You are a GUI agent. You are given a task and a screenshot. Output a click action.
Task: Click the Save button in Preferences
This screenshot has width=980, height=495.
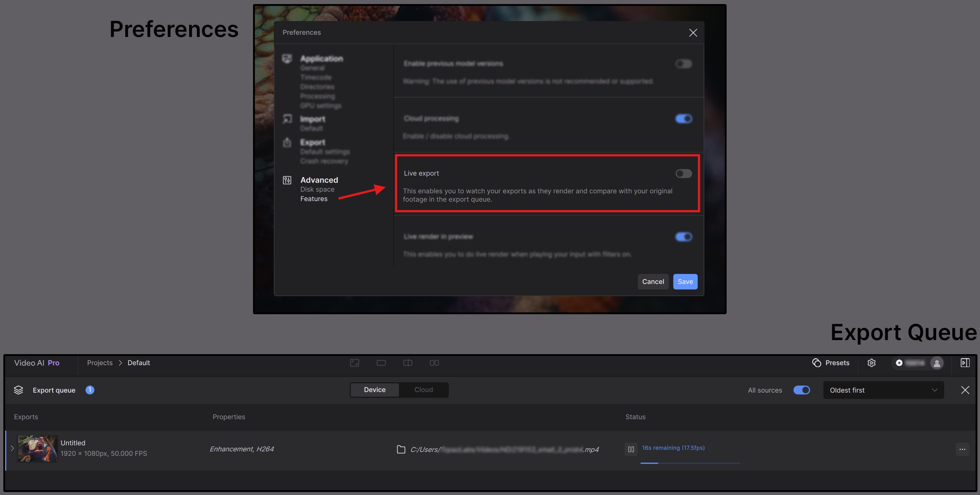coord(685,281)
